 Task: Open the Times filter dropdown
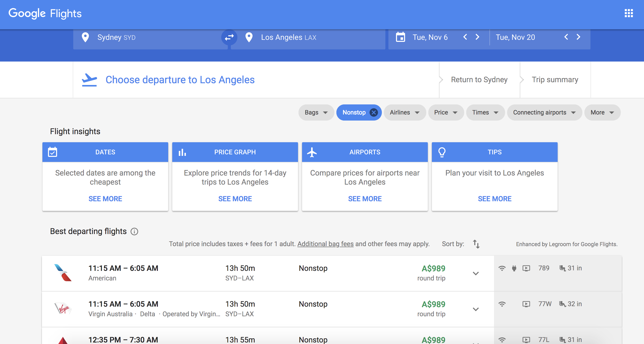(485, 112)
